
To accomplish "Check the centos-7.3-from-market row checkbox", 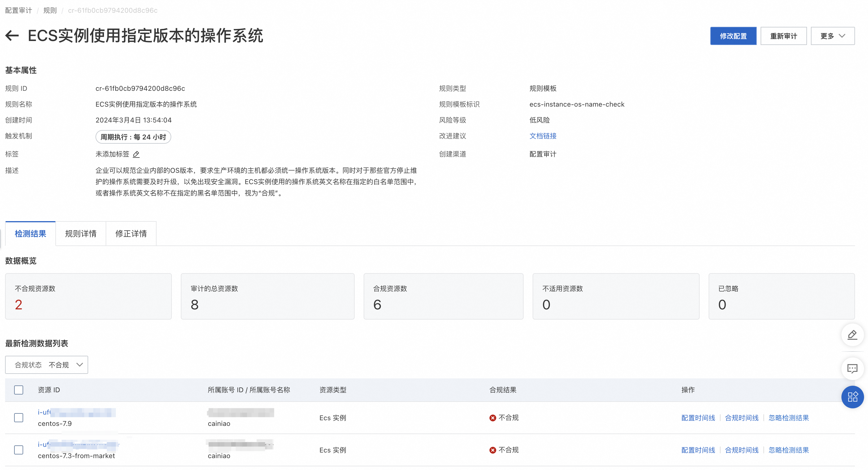I will click(19, 450).
